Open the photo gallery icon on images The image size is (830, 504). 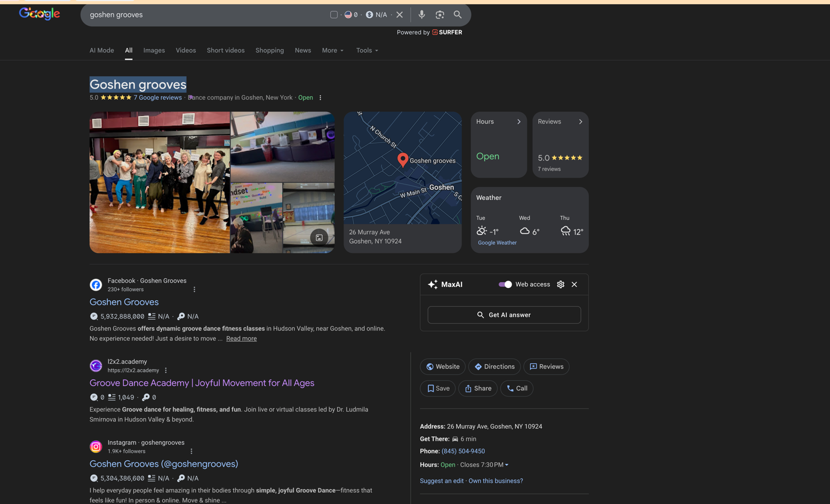tap(319, 238)
